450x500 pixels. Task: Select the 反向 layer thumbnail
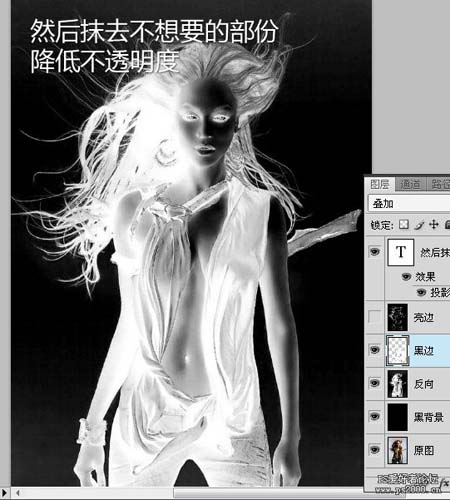(398, 384)
